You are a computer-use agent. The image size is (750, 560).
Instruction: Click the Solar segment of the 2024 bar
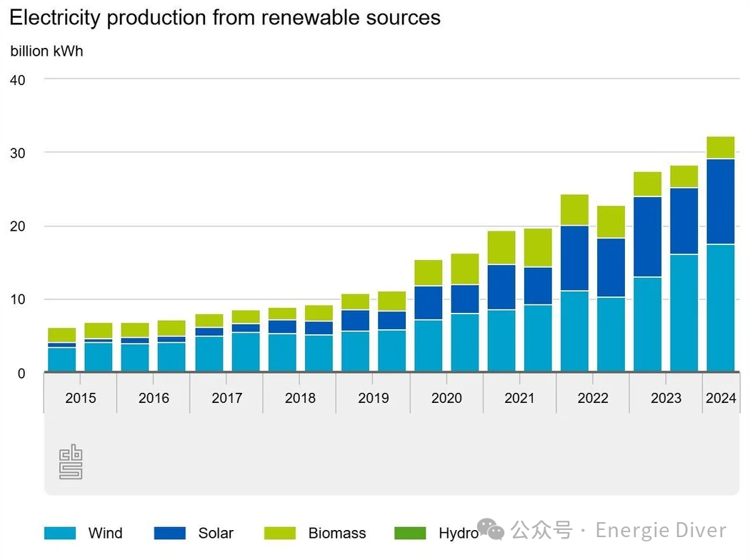pos(721,201)
